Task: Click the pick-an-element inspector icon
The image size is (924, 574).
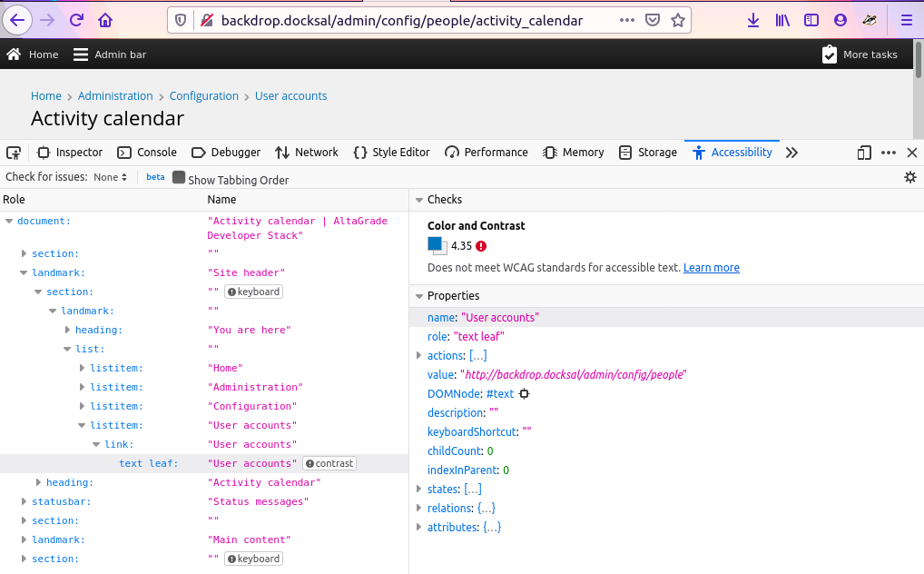Action: point(14,153)
